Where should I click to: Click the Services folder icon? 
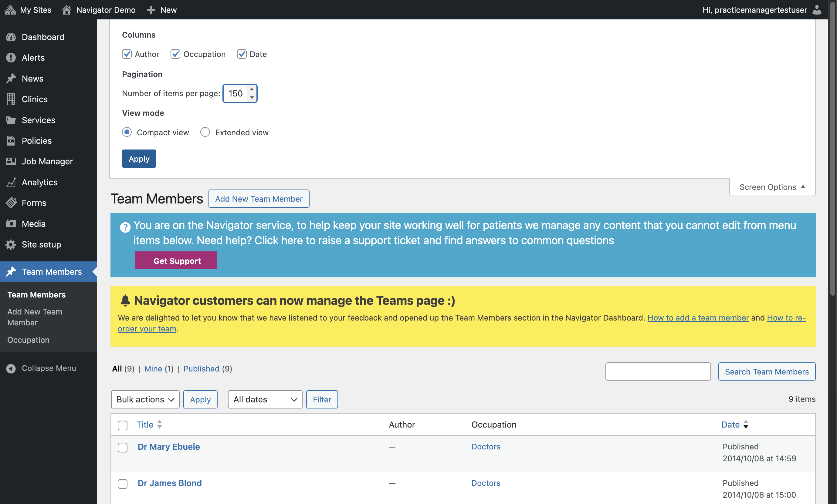pos(11,120)
